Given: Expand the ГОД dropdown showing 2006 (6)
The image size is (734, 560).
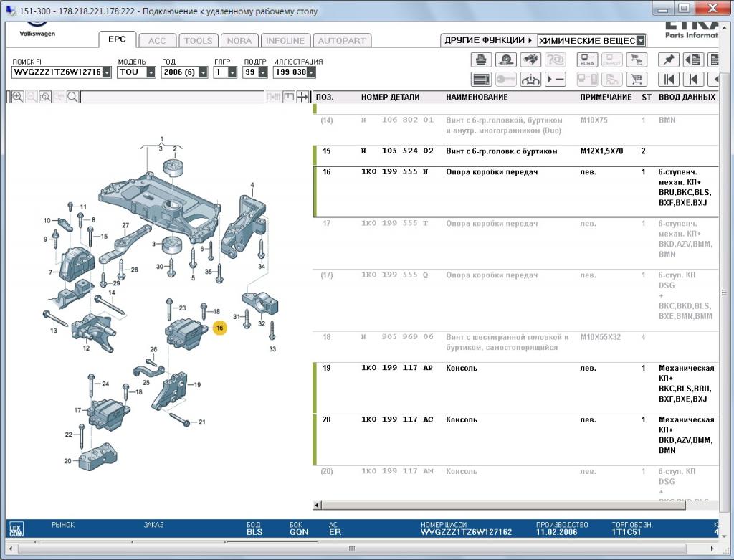Looking at the screenshot, I should [203, 72].
